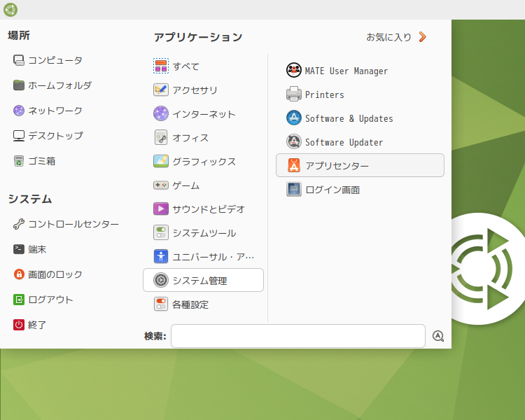Choose システムツール category label
The height and width of the screenshot is (420, 525).
pyautogui.click(x=204, y=233)
